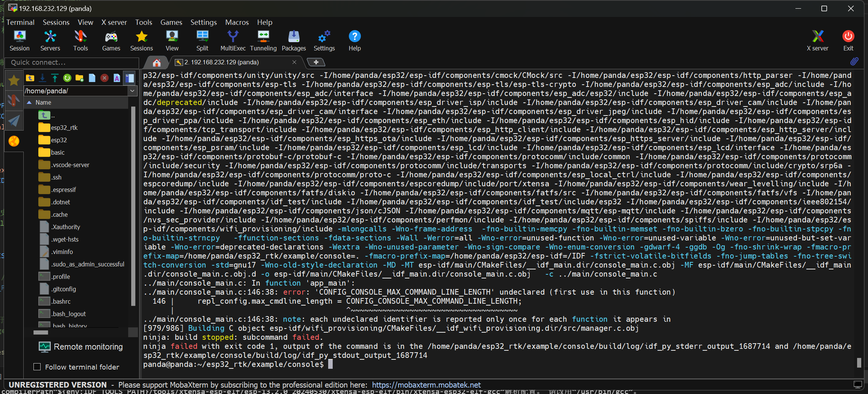The width and height of the screenshot is (868, 394).
Task: Open the Terminal menu
Action: click(20, 22)
